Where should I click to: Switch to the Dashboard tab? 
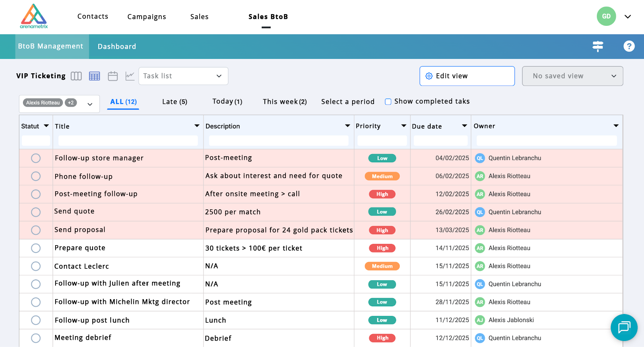pyautogui.click(x=117, y=47)
